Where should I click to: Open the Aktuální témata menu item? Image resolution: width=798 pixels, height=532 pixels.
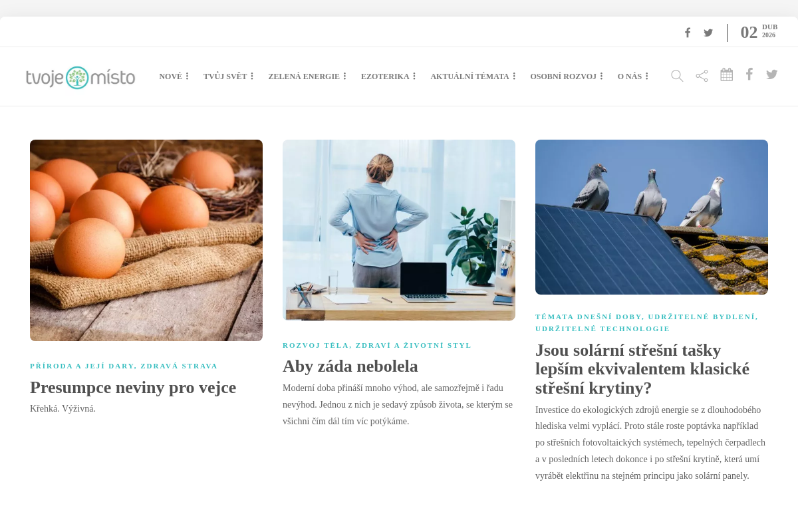[469, 76]
